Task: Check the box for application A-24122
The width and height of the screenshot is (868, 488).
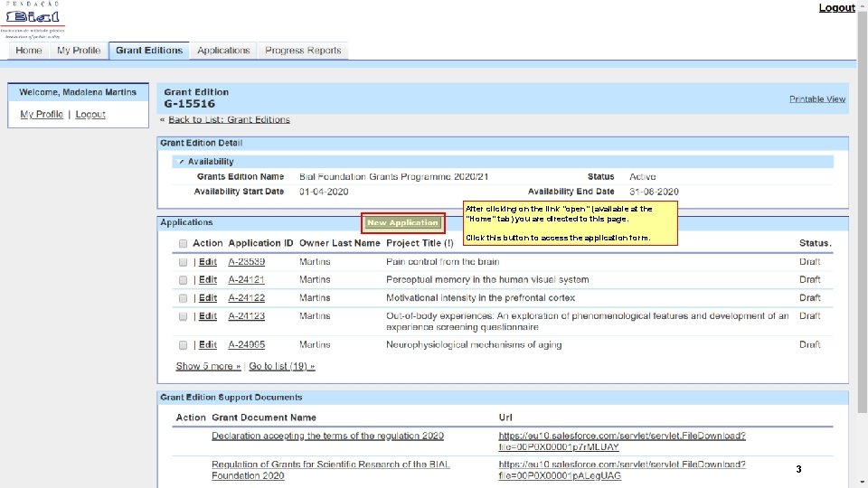Action: pyautogui.click(x=183, y=298)
